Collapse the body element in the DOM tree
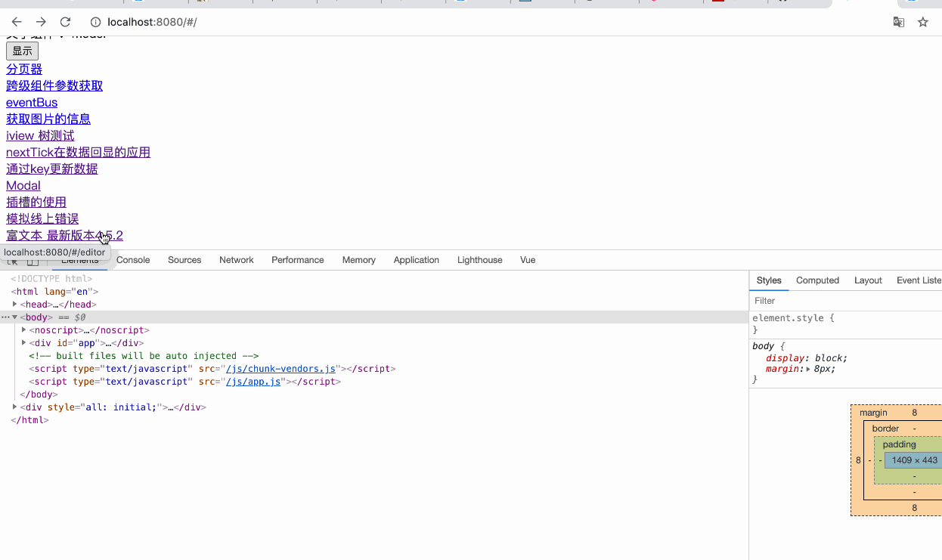942x560 pixels. point(16,317)
